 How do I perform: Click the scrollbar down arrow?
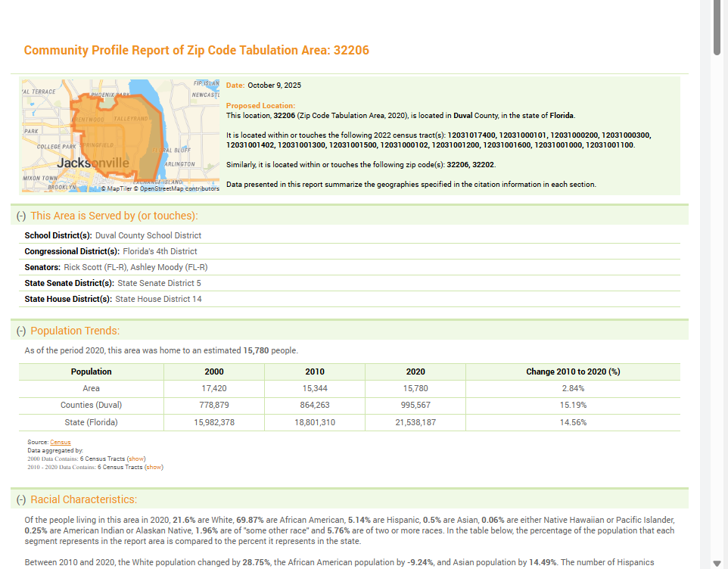(x=717, y=563)
